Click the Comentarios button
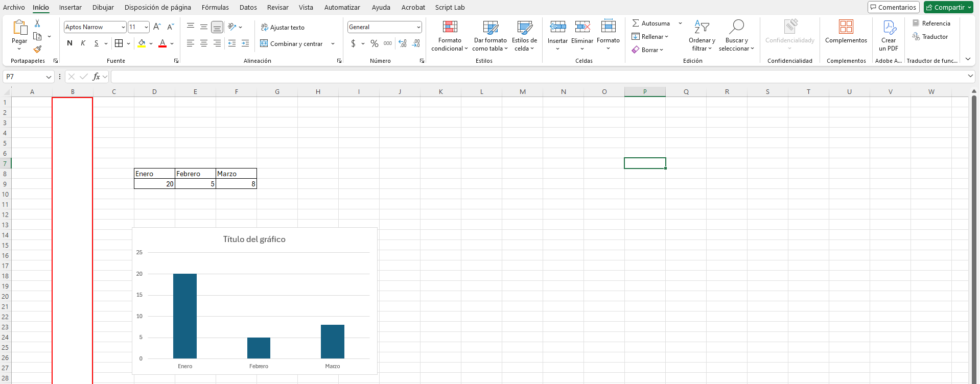The height and width of the screenshot is (384, 980). 893,7
